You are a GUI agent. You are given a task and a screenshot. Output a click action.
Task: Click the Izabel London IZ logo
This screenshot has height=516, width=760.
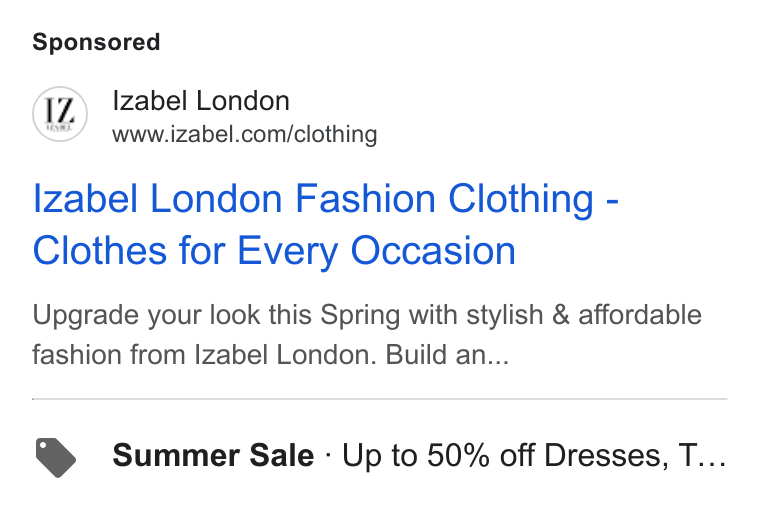[x=60, y=114]
